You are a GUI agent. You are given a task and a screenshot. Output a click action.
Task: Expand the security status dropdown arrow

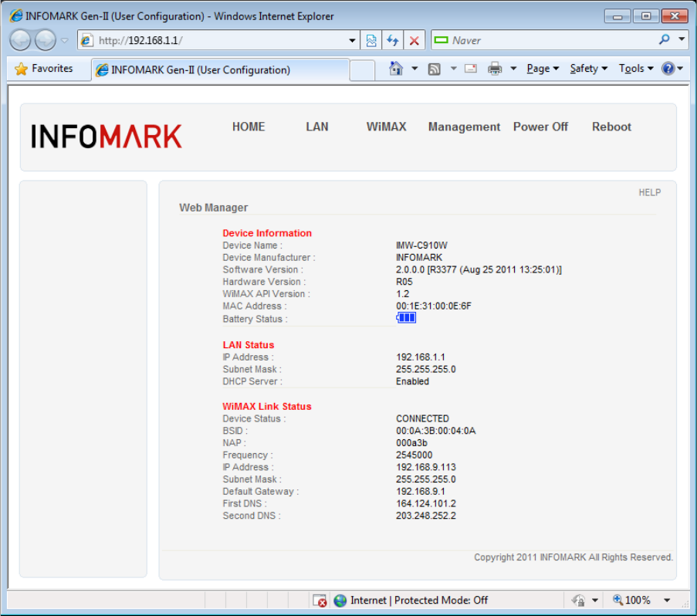tap(595, 601)
